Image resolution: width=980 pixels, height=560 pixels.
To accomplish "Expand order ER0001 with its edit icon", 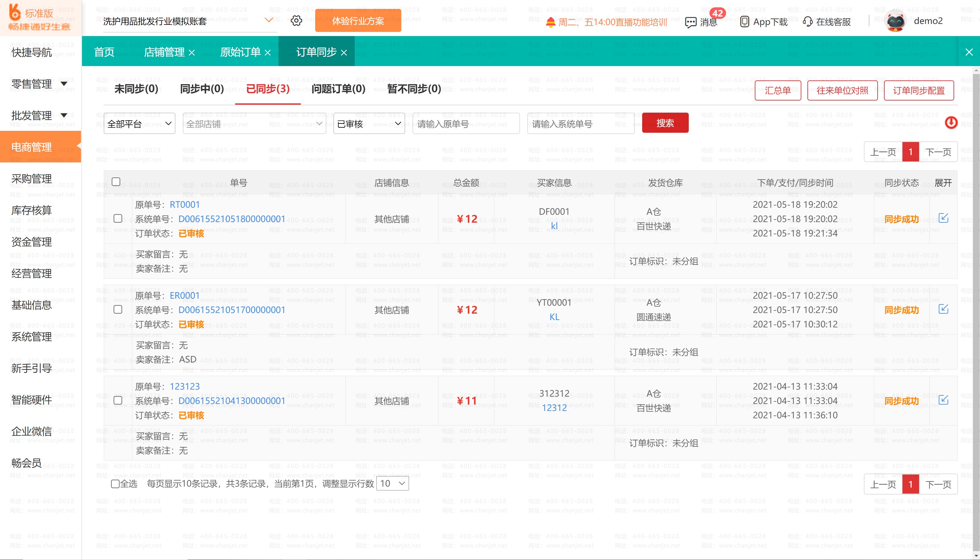I will [944, 309].
